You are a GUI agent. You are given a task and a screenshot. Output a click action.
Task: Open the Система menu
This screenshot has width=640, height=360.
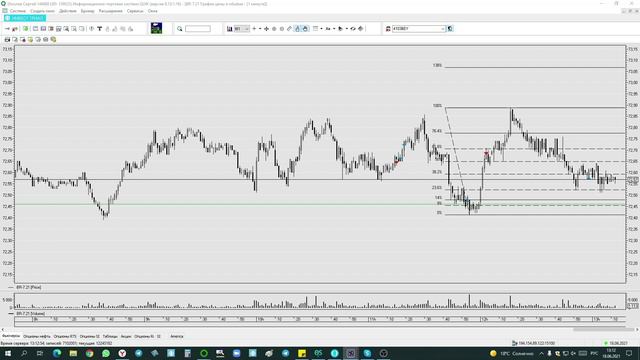pyautogui.click(x=18, y=11)
